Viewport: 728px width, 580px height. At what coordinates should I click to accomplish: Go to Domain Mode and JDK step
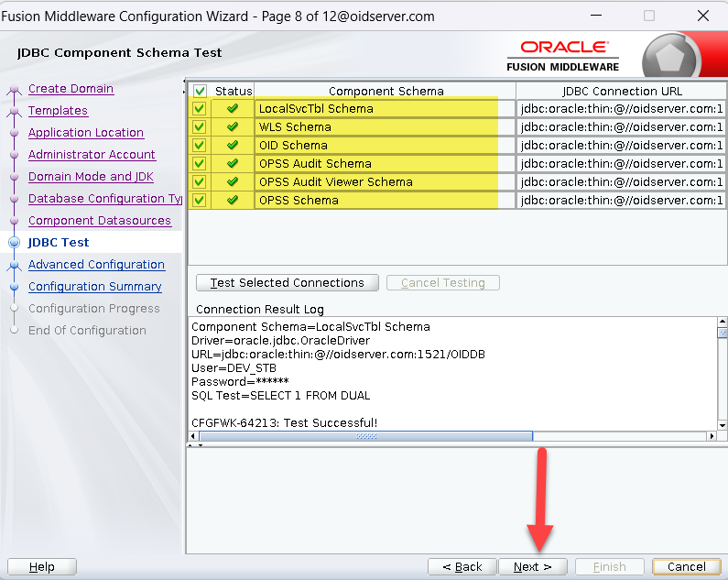[x=91, y=177]
